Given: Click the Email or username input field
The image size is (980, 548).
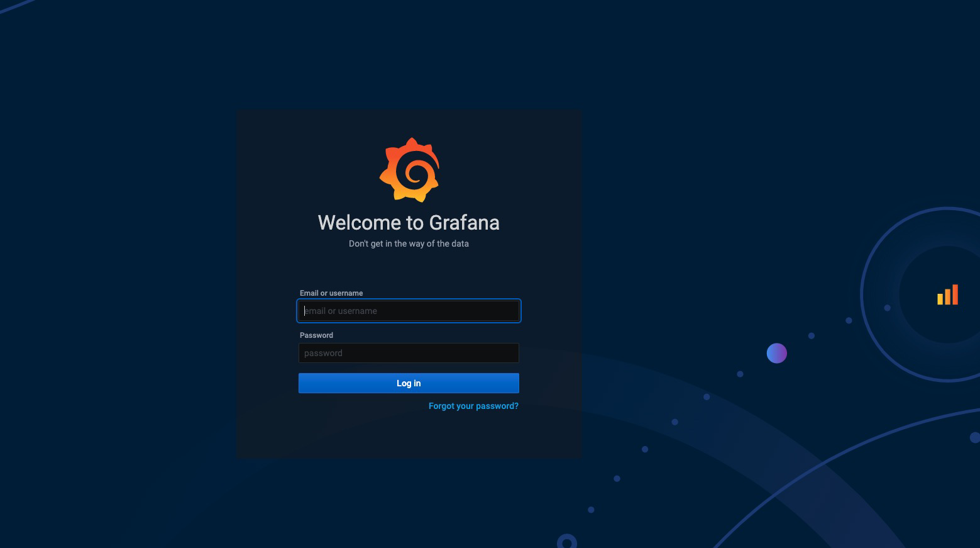Looking at the screenshot, I should [409, 311].
